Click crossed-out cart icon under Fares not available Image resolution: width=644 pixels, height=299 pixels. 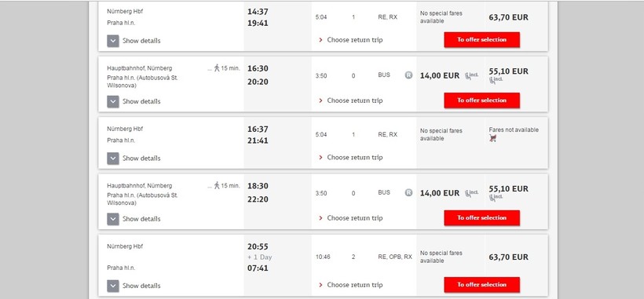(493, 138)
